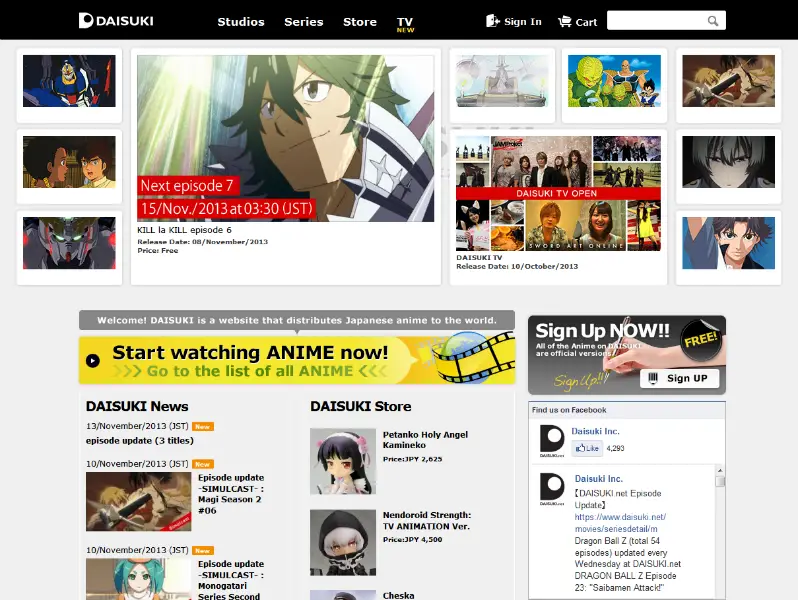The height and width of the screenshot is (600, 798).
Task: Open the Sign In link text
Action: (523, 22)
